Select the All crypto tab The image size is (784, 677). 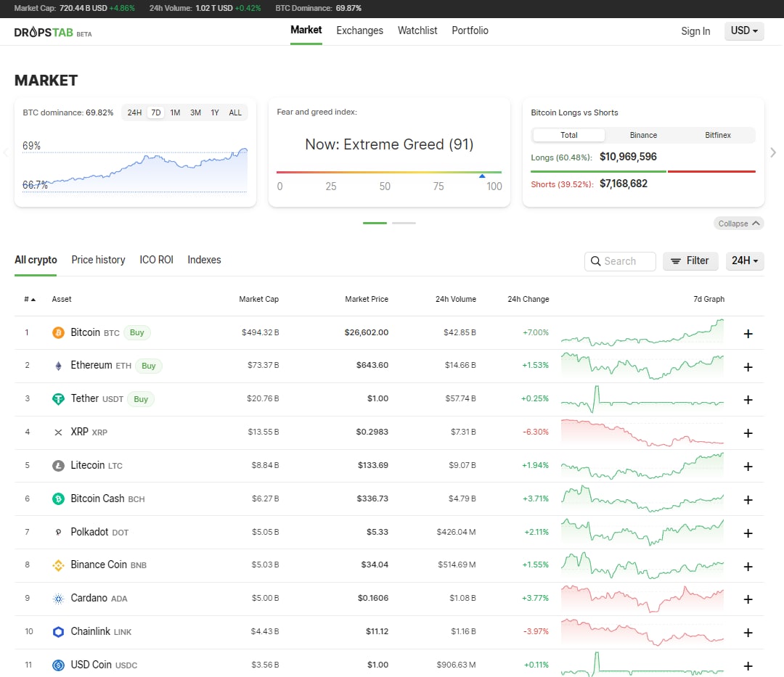pyautogui.click(x=36, y=260)
